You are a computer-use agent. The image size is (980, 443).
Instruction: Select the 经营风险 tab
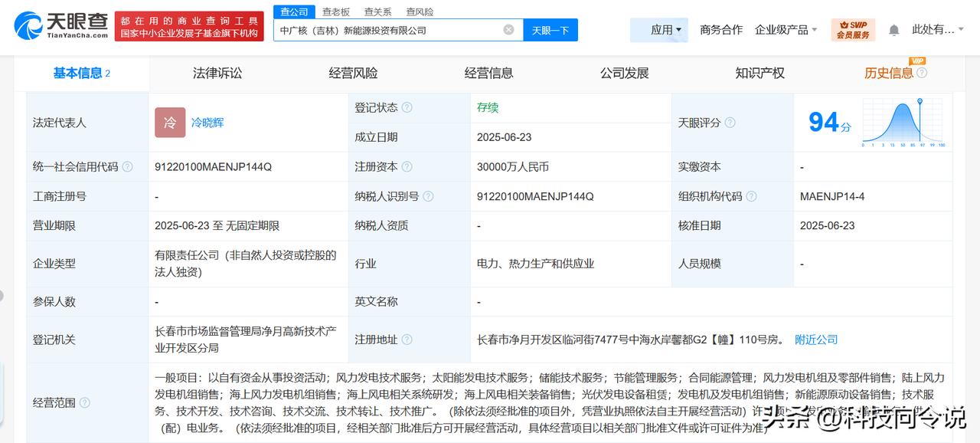click(x=353, y=73)
